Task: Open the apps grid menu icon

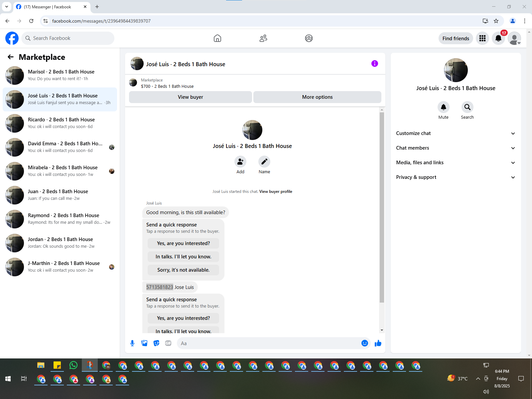Action: click(482, 38)
